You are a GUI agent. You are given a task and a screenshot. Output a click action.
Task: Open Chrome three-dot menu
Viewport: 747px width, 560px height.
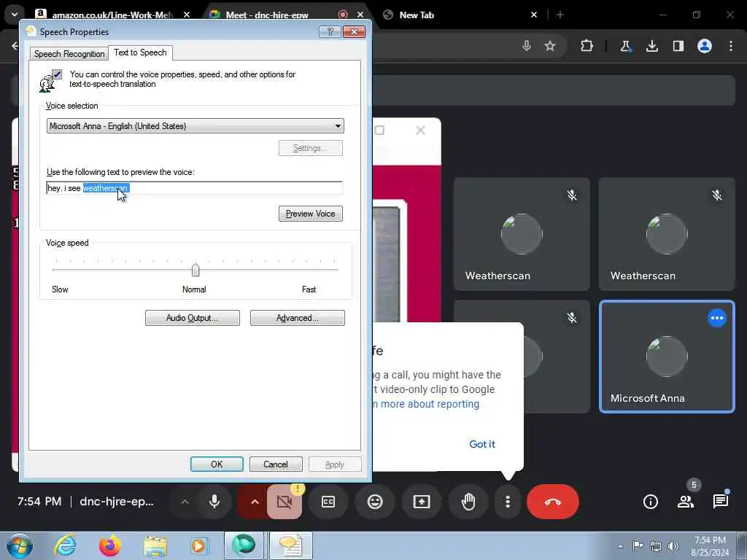pyautogui.click(x=731, y=46)
